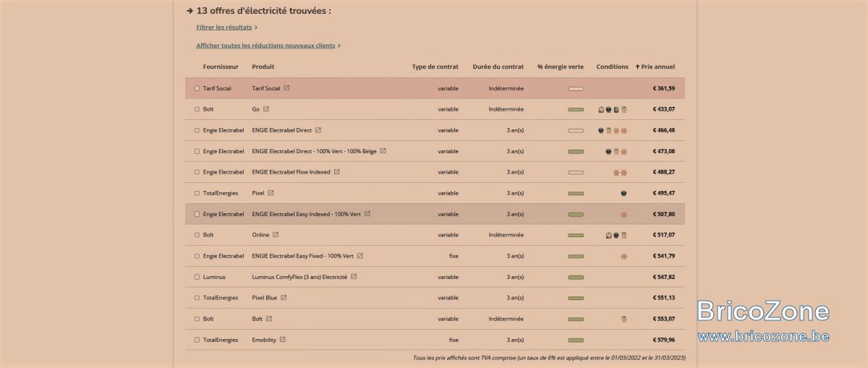Open external link icon beside Pixel product
Viewport: 868px width, 368px height.
click(x=271, y=193)
